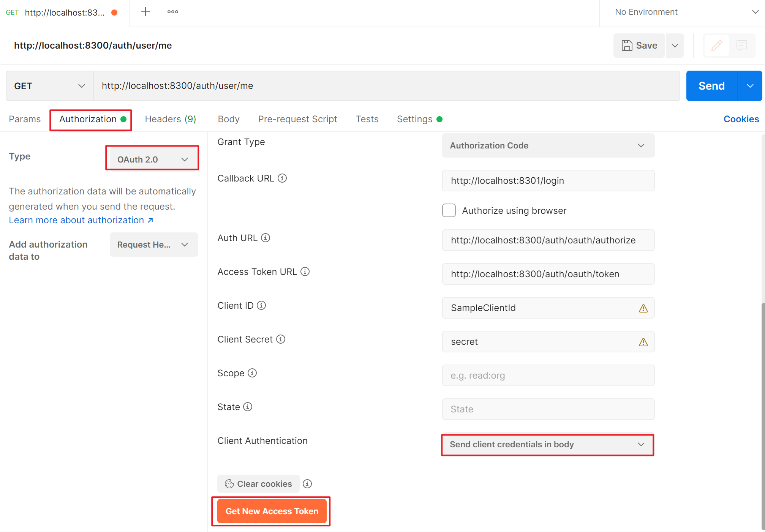Click the new tab plus icon

[145, 12]
